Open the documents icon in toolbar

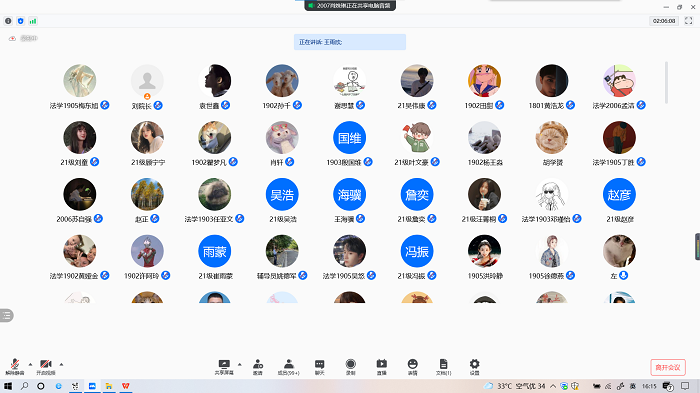(x=443, y=367)
